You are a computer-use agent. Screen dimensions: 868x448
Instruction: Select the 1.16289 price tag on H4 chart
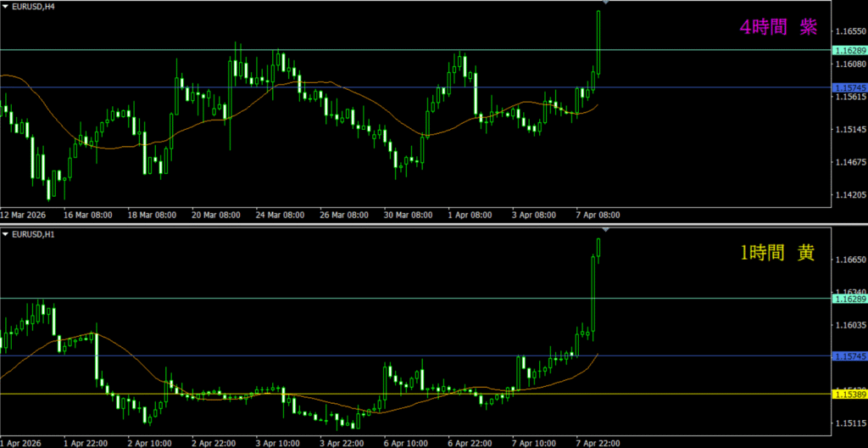[849, 51]
